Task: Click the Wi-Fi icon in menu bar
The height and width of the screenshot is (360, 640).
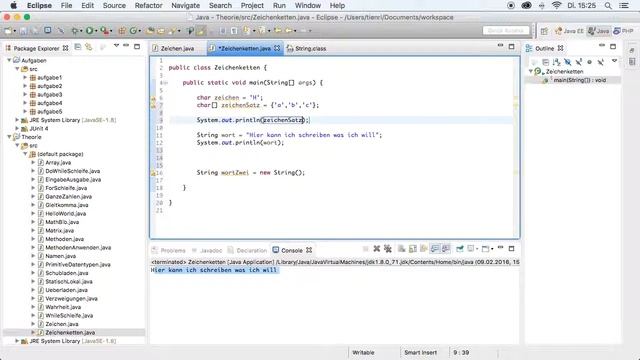Action: [x=556, y=5]
